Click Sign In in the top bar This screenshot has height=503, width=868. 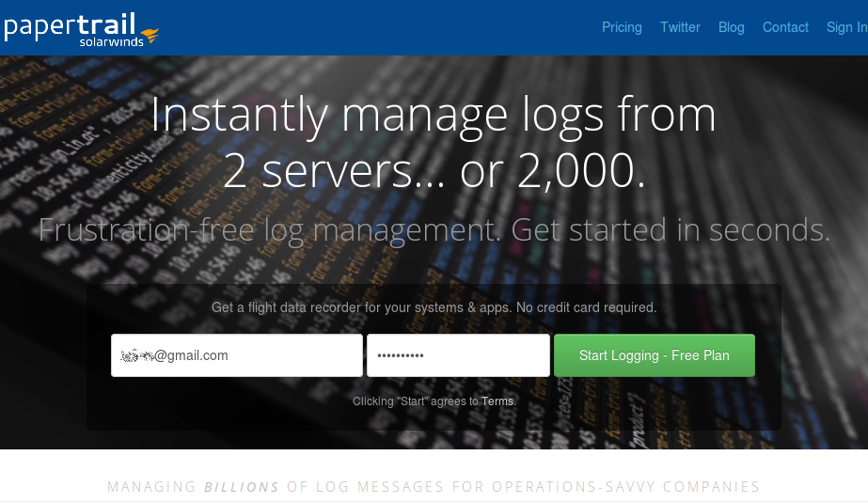[x=846, y=27]
